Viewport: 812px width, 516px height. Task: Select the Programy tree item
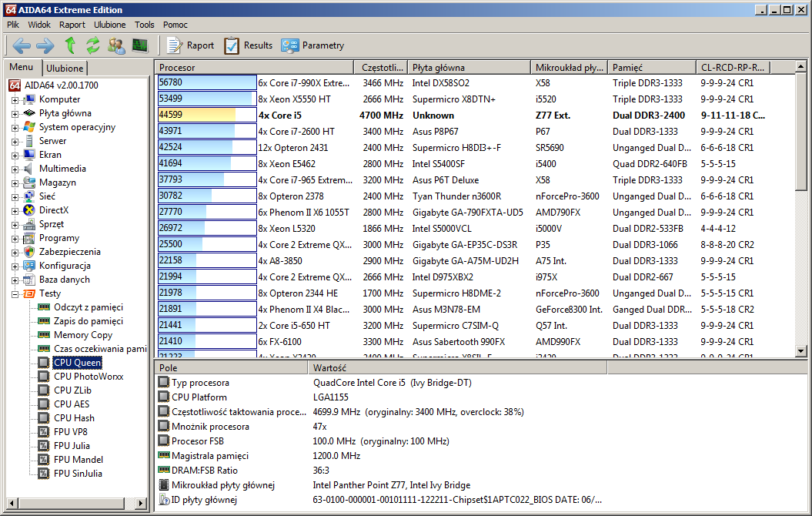coord(59,238)
